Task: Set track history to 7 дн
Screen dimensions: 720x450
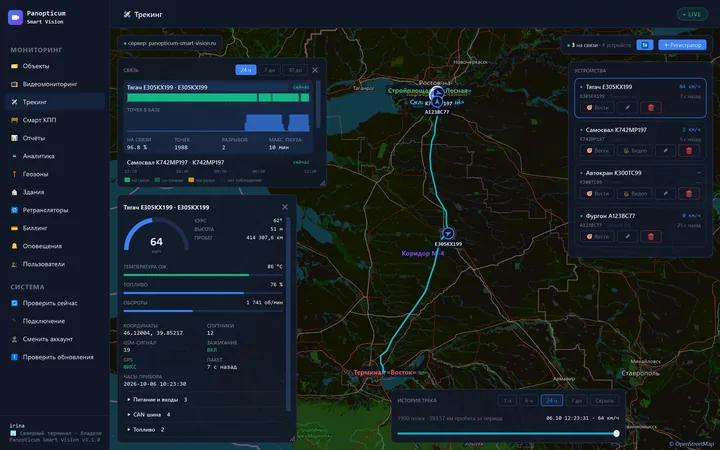Action: pyautogui.click(x=576, y=400)
